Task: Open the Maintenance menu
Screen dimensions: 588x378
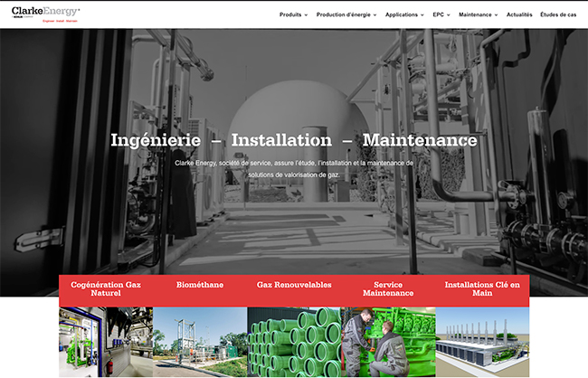Action: point(475,14)
